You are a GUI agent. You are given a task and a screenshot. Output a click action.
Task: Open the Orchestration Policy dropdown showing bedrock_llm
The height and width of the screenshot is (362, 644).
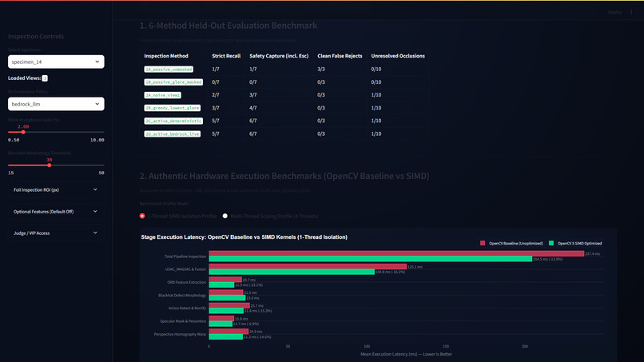(56, 104)
